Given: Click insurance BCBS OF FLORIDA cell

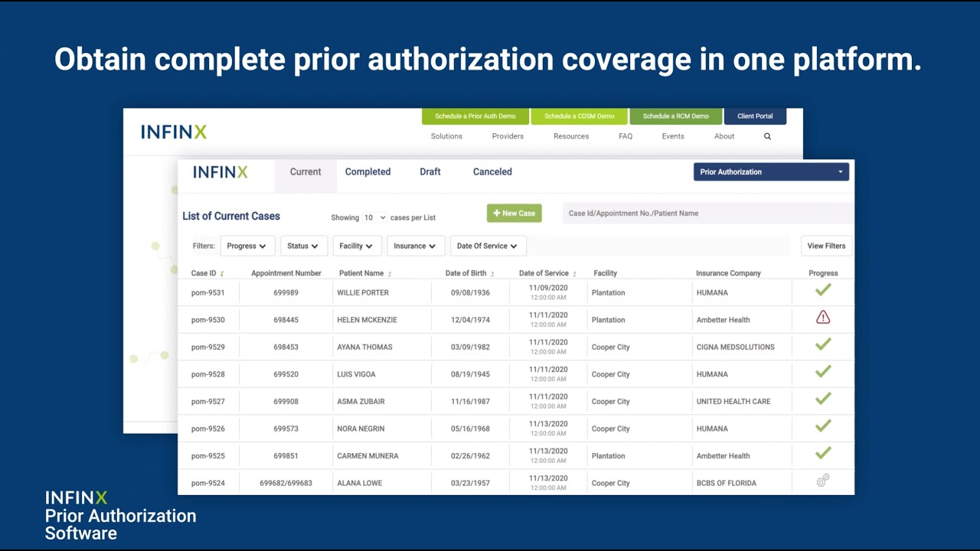Looking at the screenshot, I should click(x=726, y=483).
